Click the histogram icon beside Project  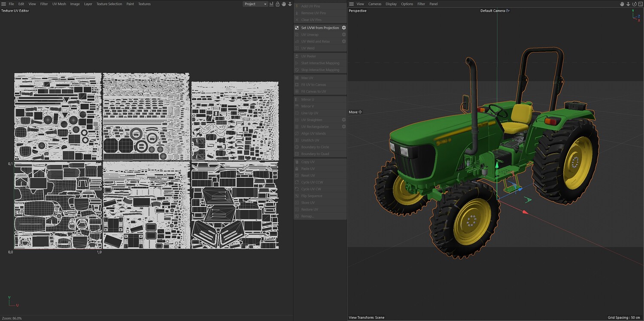click(x=272, y=4)
